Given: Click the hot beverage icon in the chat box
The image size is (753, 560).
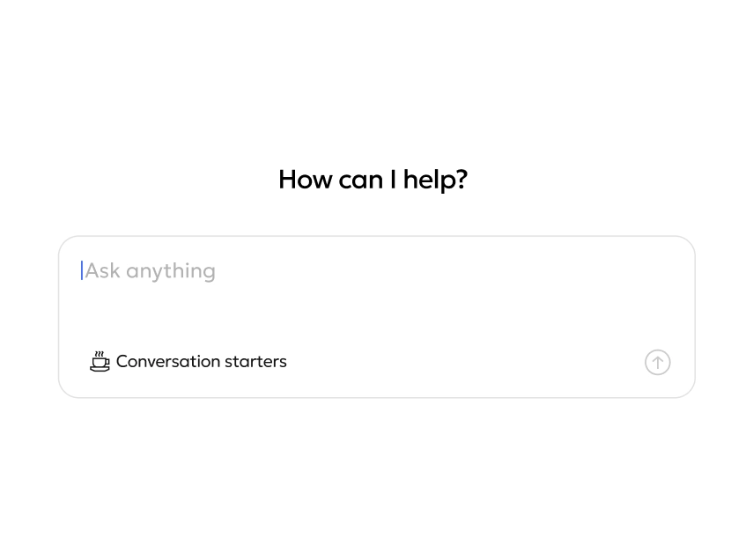Looking at the screenshot, I should [100, 361].
